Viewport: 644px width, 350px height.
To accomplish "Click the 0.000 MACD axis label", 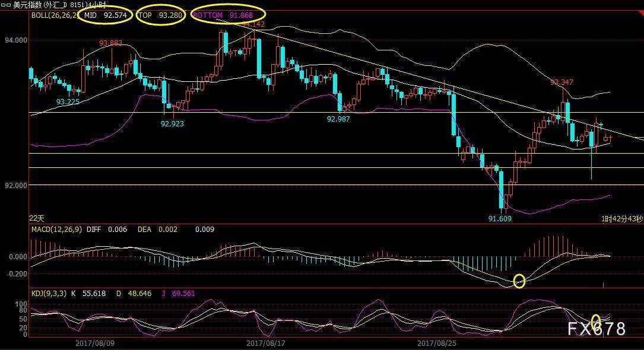I will [x=18, y=257].
